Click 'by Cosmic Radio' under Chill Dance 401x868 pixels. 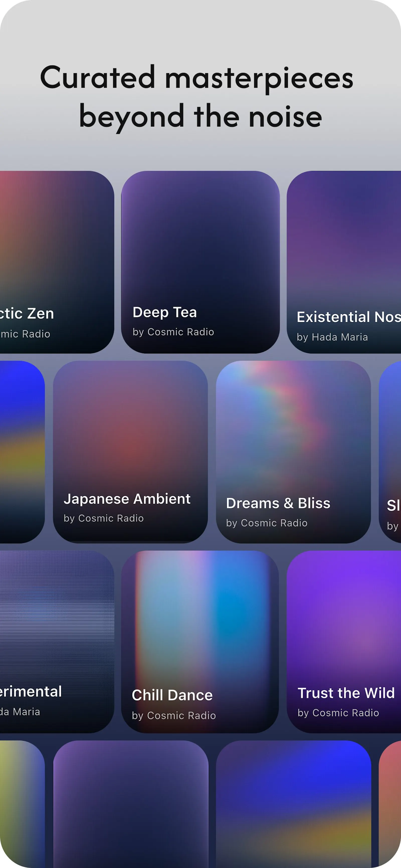(x=174, y=715)
